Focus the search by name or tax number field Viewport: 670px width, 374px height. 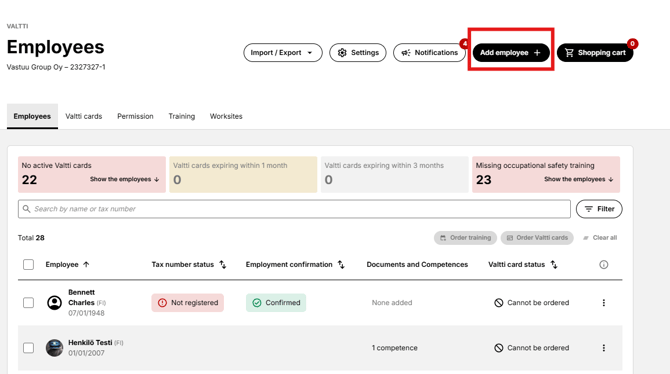(294, 209)
